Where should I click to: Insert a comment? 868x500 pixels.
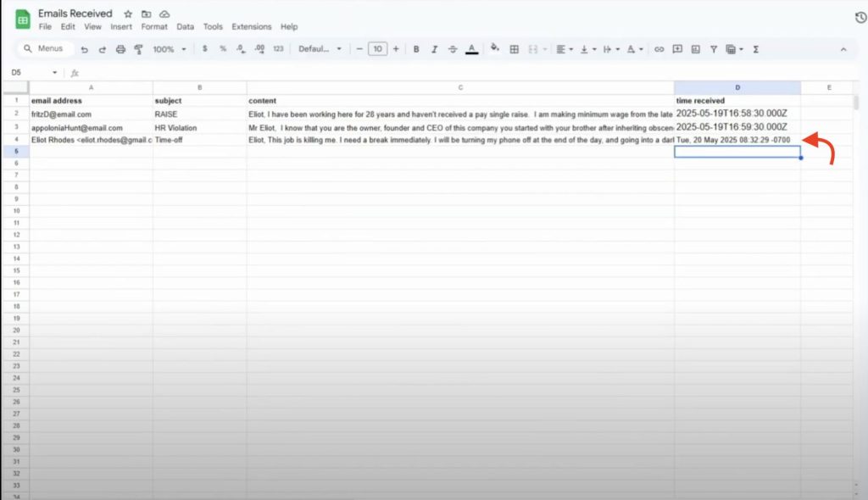click(677, 49)
